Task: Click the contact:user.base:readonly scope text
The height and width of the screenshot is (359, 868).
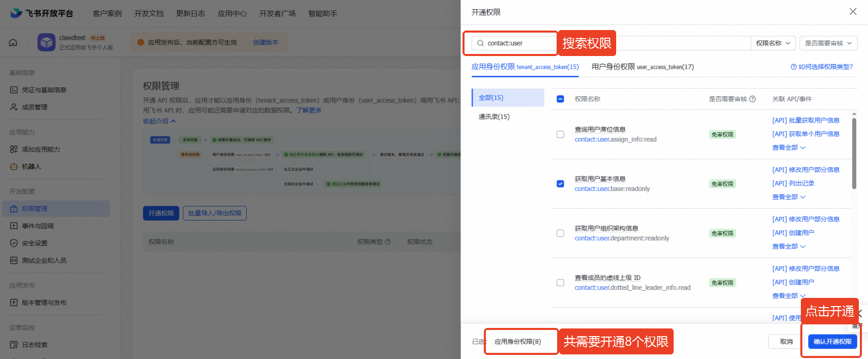Action: [x=612, y=189]
